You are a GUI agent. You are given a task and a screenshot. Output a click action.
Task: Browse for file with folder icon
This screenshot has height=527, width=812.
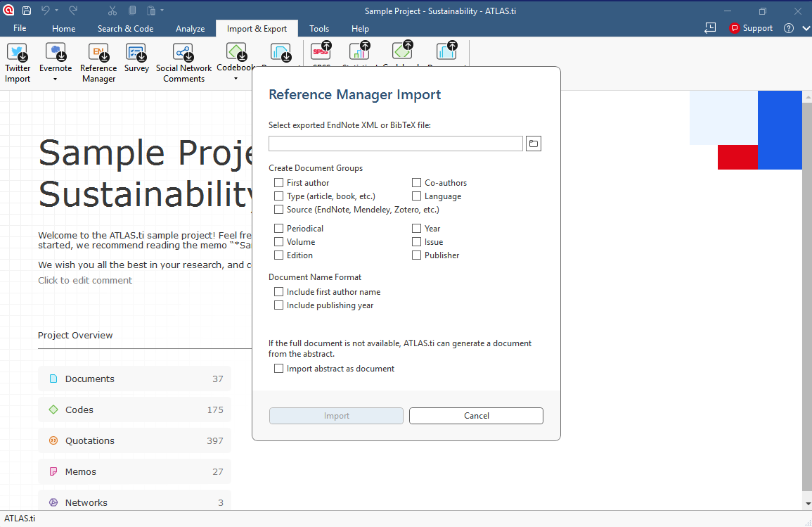click(534, 144)
